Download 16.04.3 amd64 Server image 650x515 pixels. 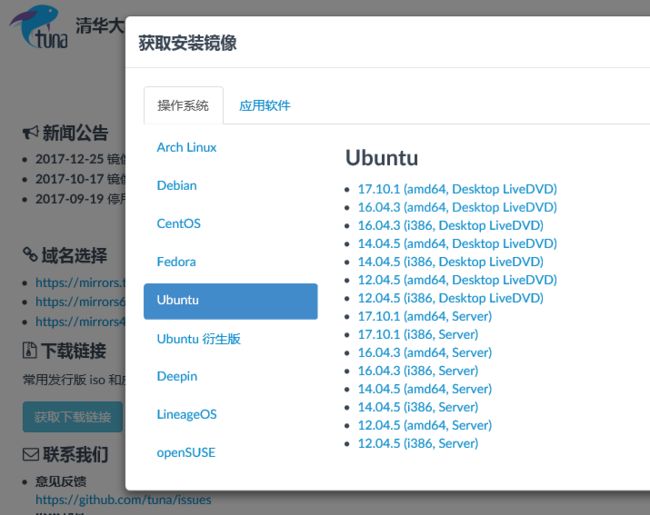tap(425, 352)
